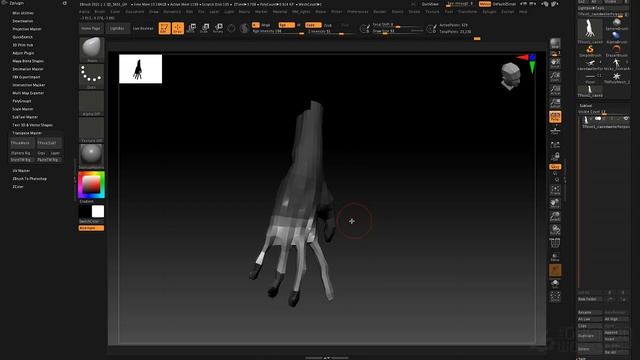Click the QuickSave button
The height and width of the screenshot is (360, 640).
coord(430,4)
